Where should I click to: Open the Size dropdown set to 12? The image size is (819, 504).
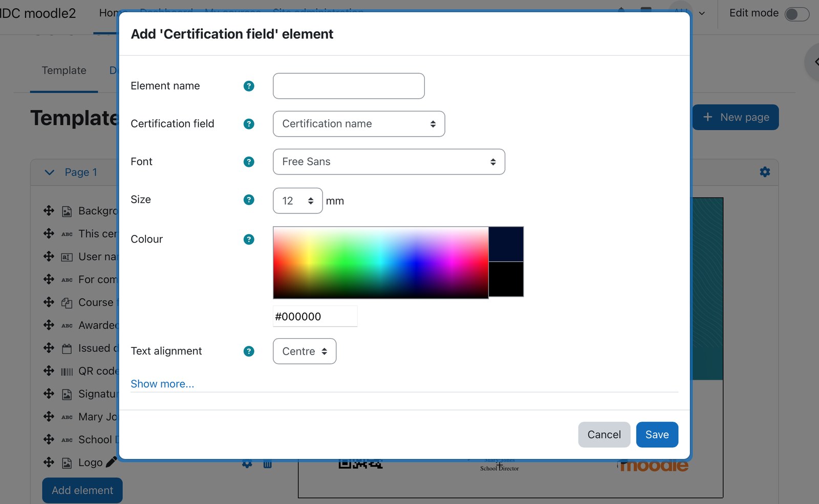pos(298,201)
